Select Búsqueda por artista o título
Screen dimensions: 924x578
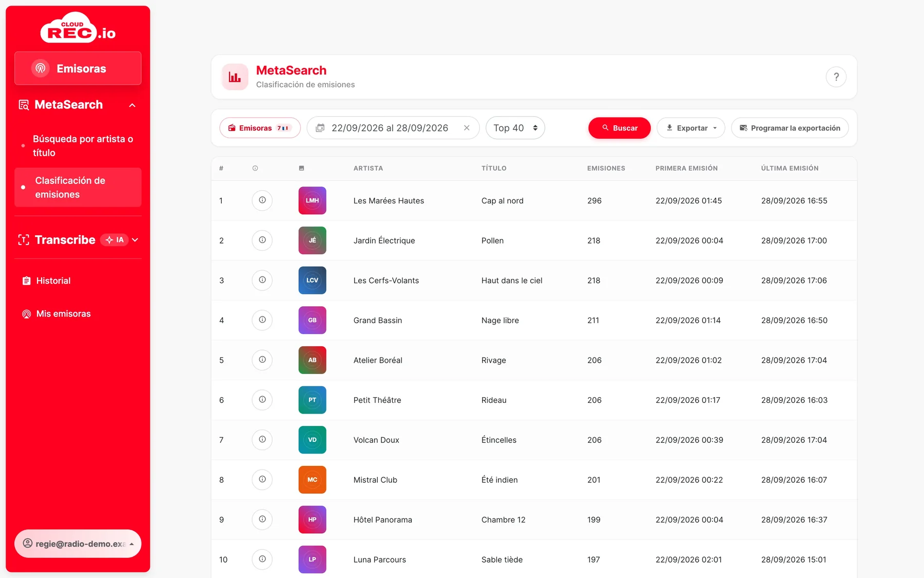tap(78, 146)
